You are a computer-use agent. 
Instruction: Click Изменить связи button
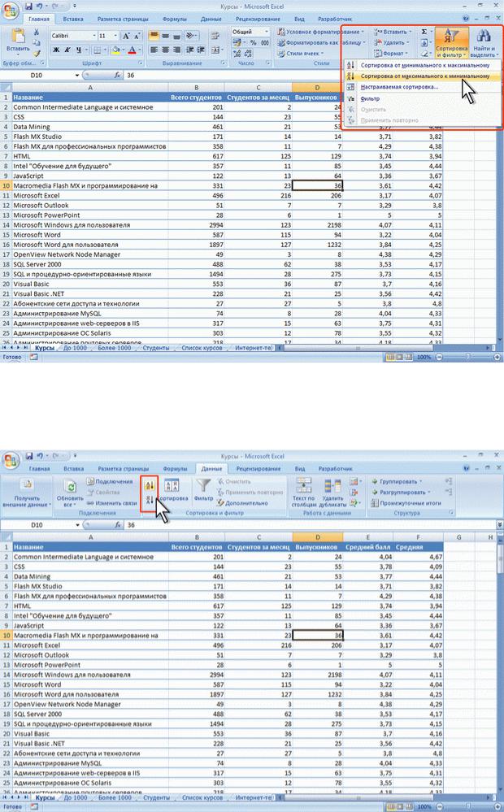111,503
